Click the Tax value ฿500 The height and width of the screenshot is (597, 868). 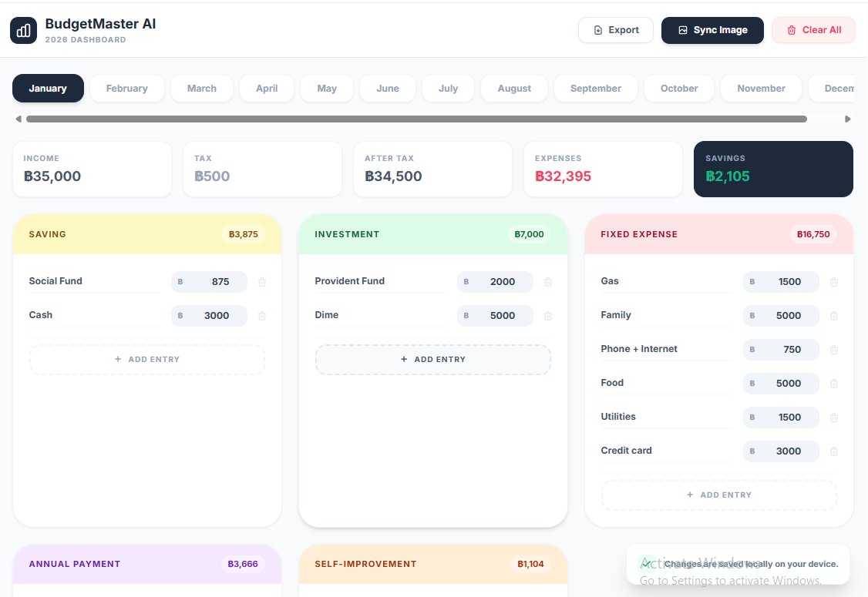pos(212,176)
